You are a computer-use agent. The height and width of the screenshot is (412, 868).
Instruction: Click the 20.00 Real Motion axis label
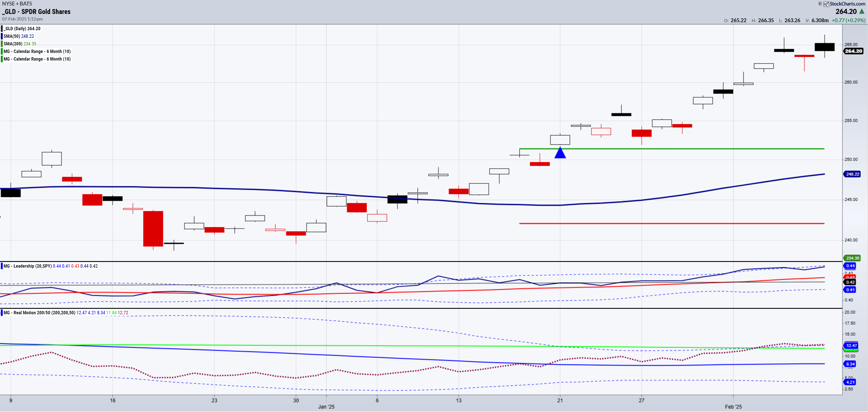(850, 312)
